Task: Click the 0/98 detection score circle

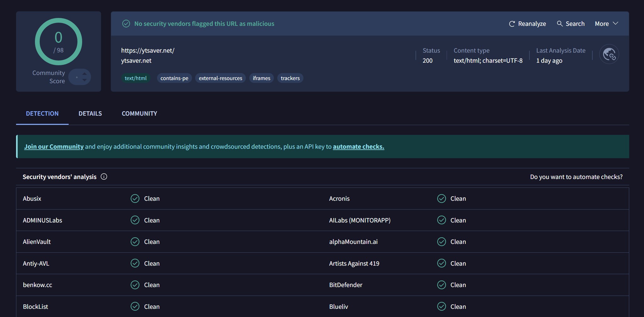Action: tap(59, 42)
